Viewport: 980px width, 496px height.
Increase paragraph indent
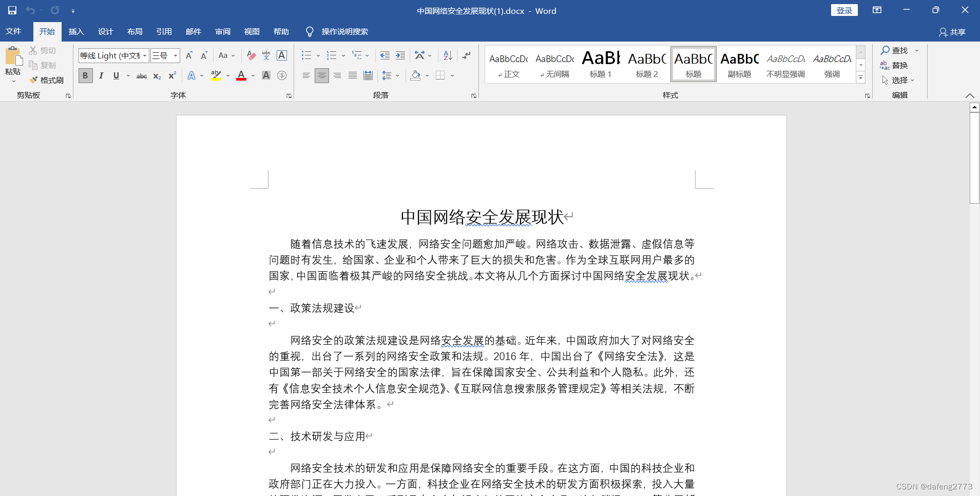coord(400,55)
